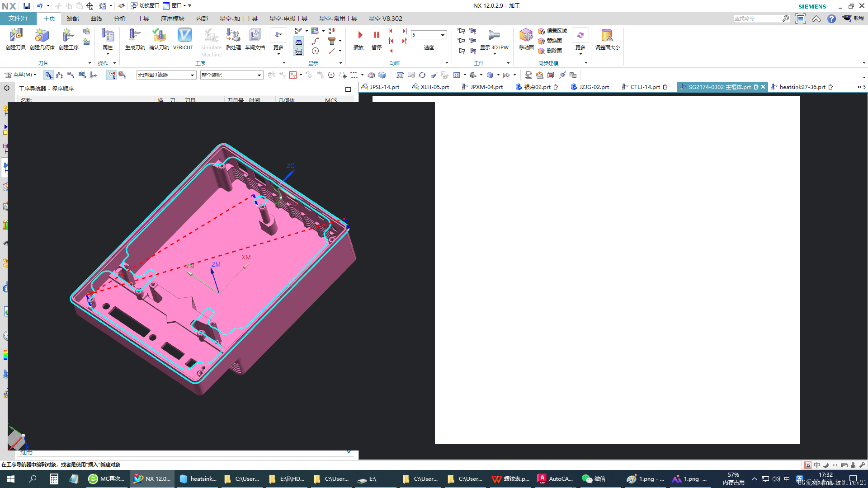Click in the 查找命令 search field
The height and width of the screenshot is (488, 868).
(757, 19)
